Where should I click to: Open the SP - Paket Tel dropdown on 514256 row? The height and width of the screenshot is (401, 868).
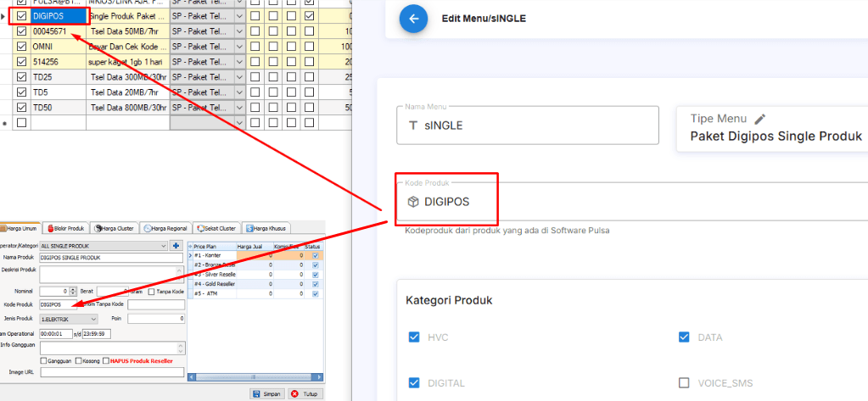point(239,62)
